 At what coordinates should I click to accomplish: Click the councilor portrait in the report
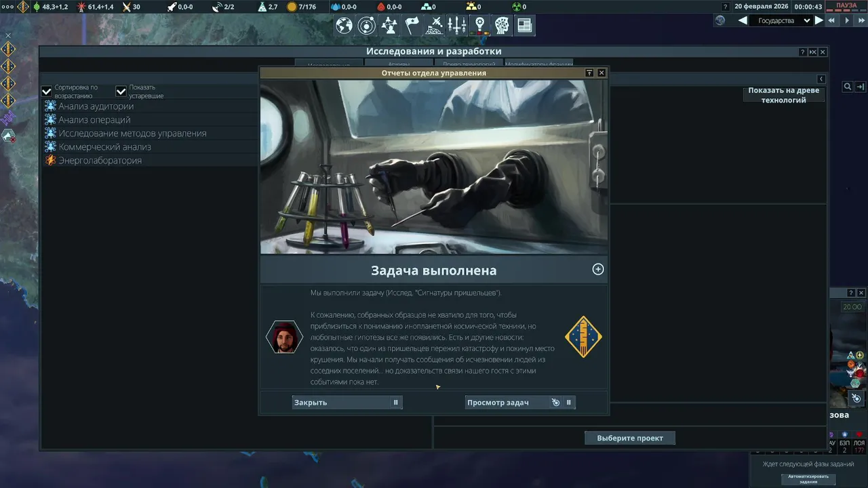click(284, 337)
